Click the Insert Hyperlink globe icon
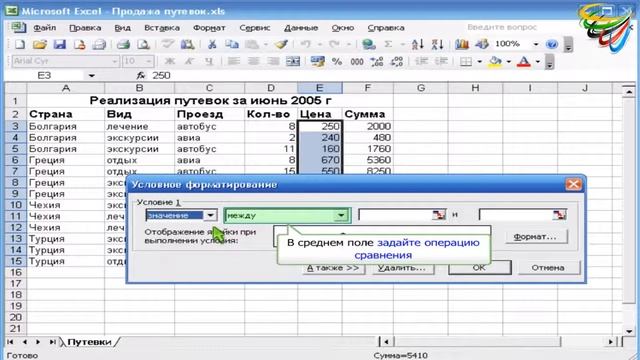Screen dimensions: 640x360 (369, 44)
